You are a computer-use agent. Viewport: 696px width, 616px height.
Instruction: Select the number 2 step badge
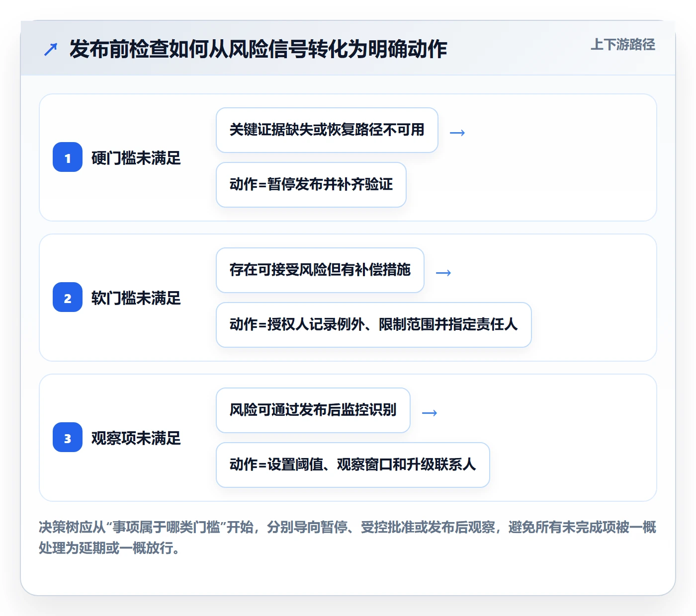pyautogui.click(x=68, y=298)
